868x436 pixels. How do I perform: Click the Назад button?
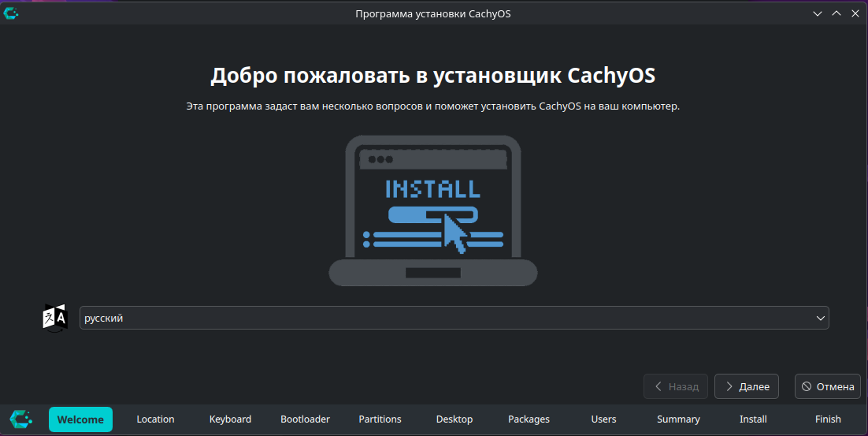coord(675,386)
